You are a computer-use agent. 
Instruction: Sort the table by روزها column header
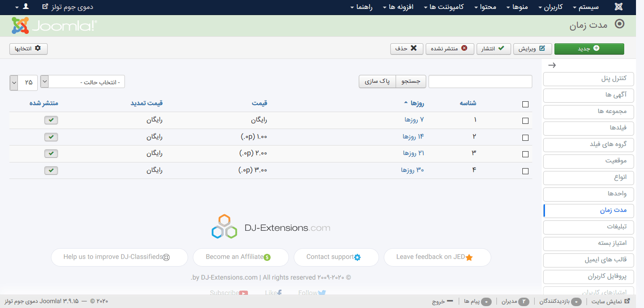[417, 103]
